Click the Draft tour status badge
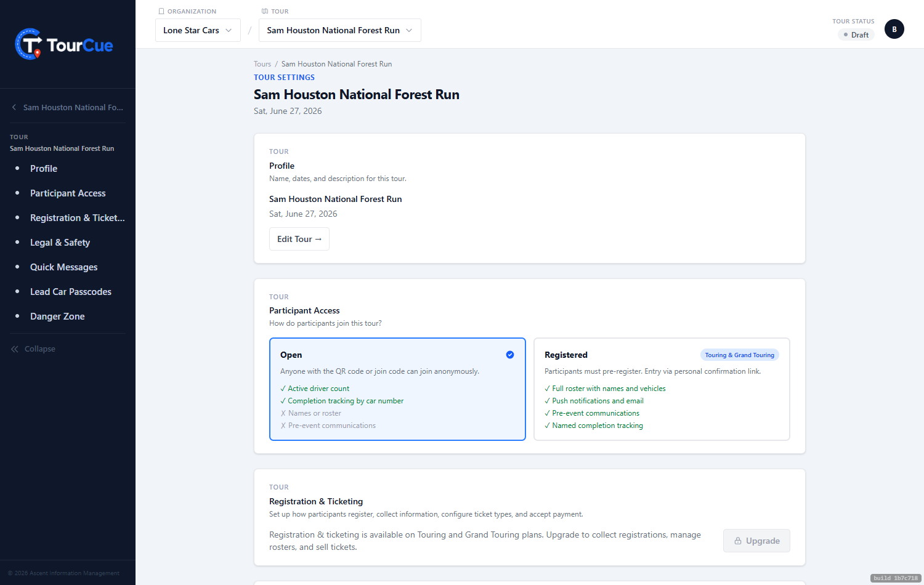 point(856,35)
